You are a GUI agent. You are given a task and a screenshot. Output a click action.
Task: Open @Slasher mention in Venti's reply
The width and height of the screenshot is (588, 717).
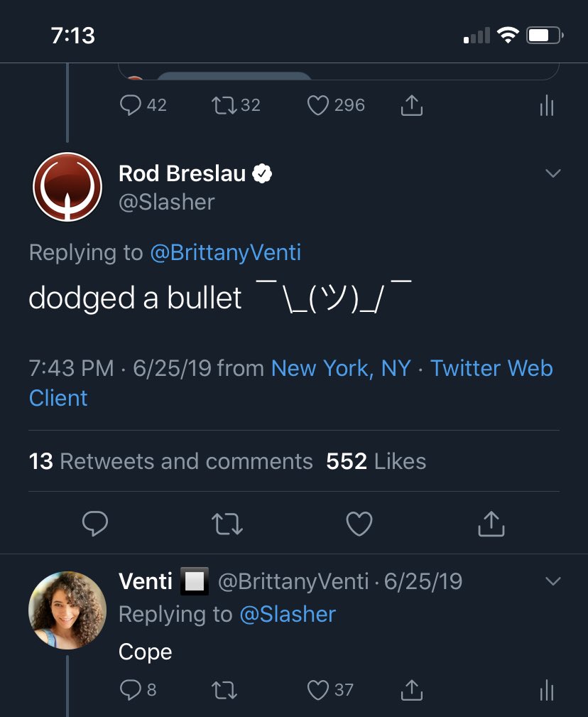pyautogui.click(x=288, y=615)
